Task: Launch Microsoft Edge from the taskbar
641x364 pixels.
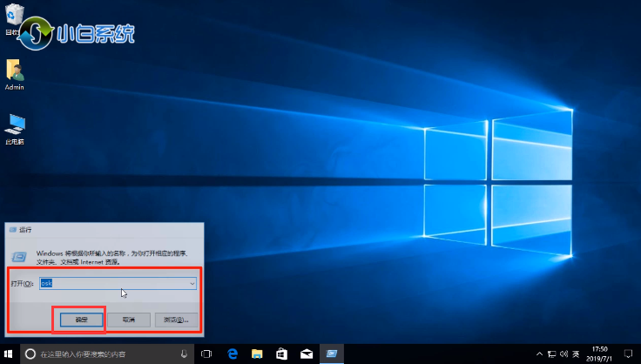Action: 233,354
